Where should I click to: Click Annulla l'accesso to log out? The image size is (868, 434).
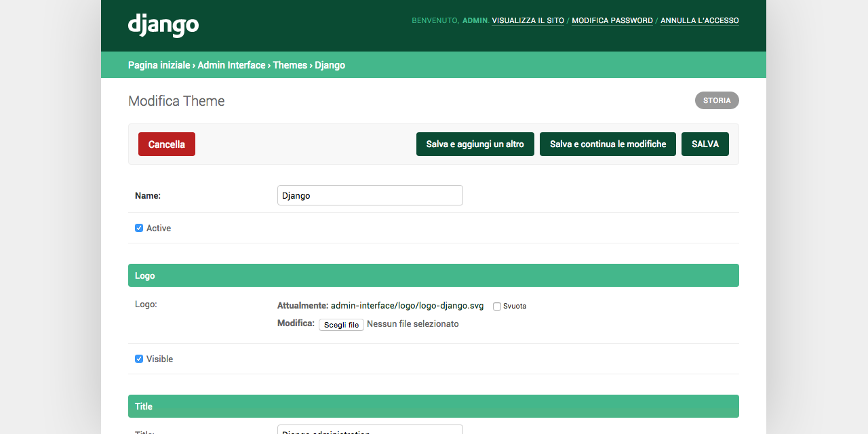699,20
